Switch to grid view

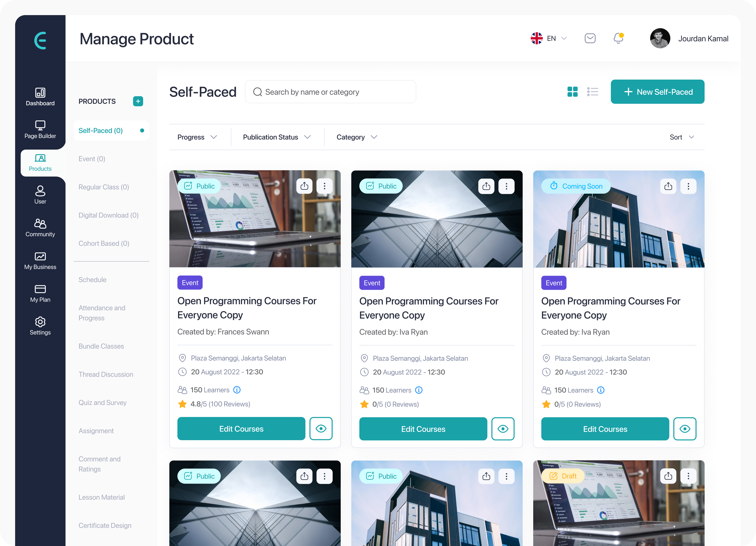point(572,92)
